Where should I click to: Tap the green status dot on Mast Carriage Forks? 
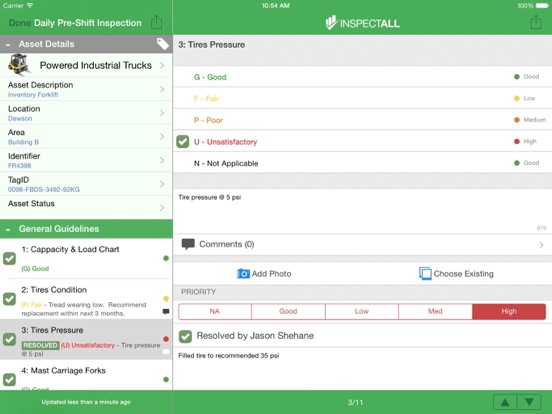166,380
